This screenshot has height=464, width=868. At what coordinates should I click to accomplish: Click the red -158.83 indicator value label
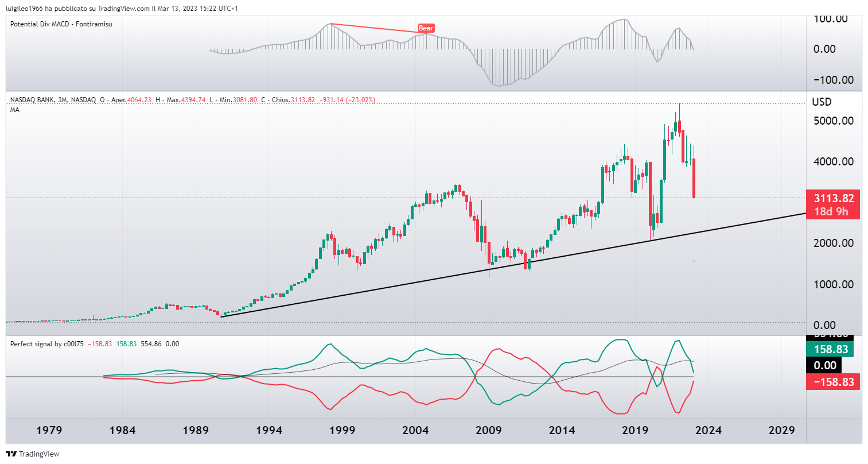pyautogui.click(x=833, y=382)
